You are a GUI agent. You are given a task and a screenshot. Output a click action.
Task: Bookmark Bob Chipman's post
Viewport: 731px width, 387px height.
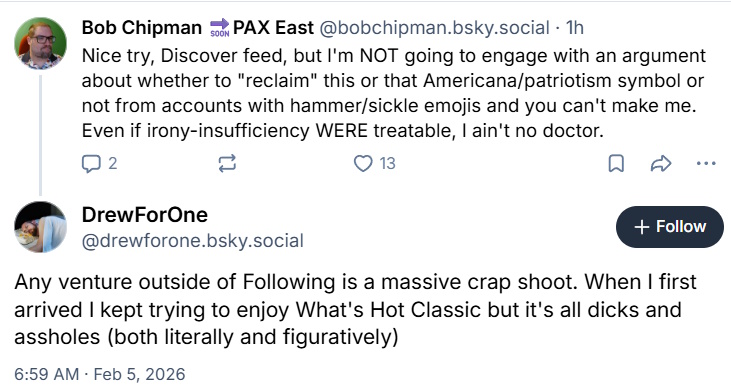[616, 164]
